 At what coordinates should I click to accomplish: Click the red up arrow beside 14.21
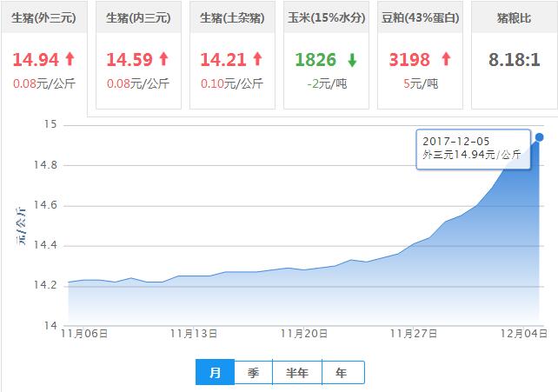click(257, 59)
